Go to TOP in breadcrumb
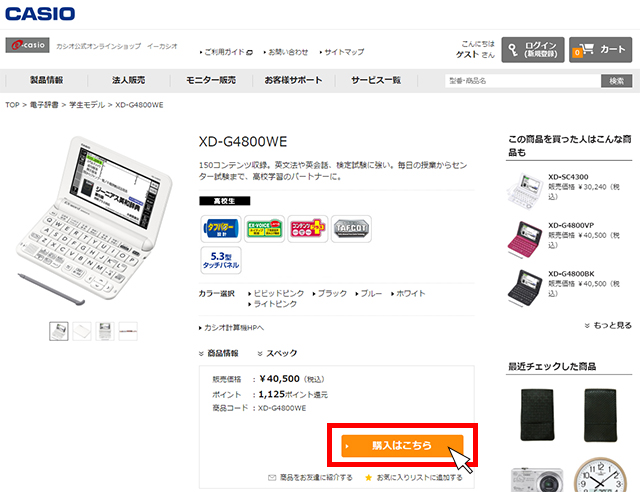This screenshot has height=492, width=640. click(x=12, y=105)
